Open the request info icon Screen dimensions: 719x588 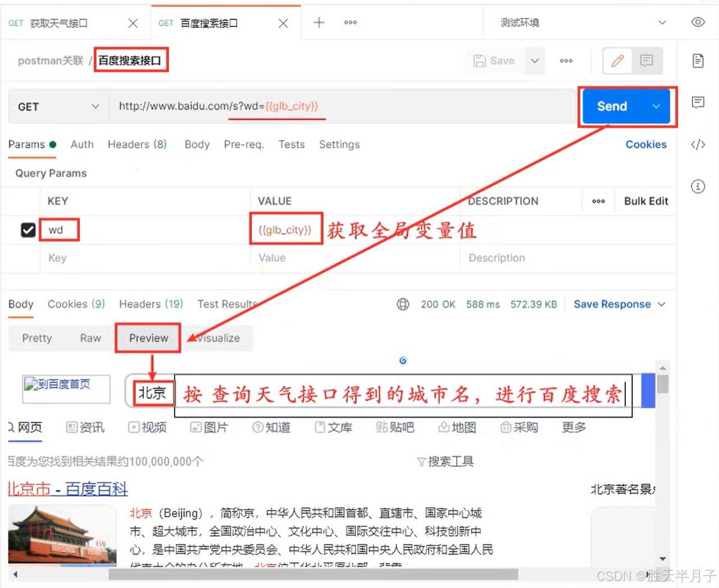click(698, 186)
